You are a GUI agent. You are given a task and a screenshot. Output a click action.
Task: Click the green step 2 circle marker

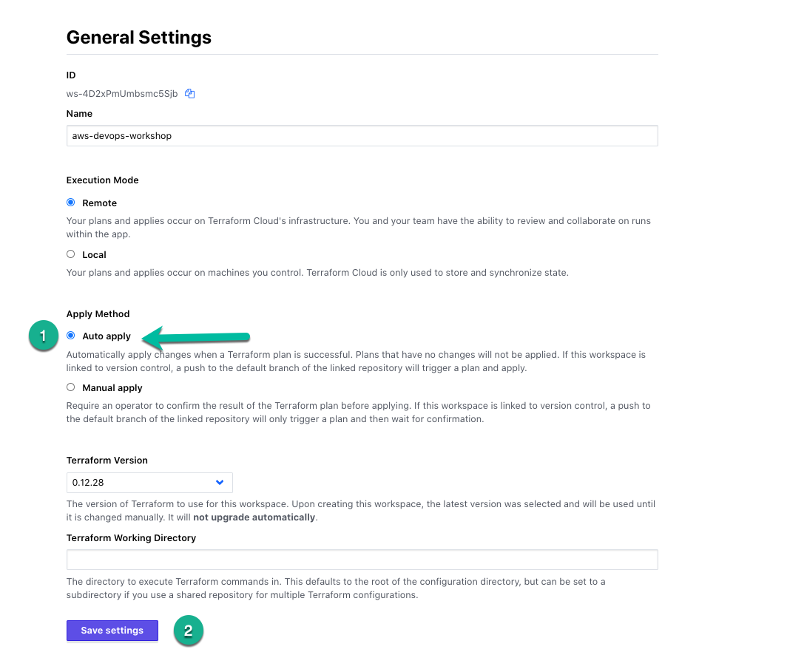click(x=189, y=631)
